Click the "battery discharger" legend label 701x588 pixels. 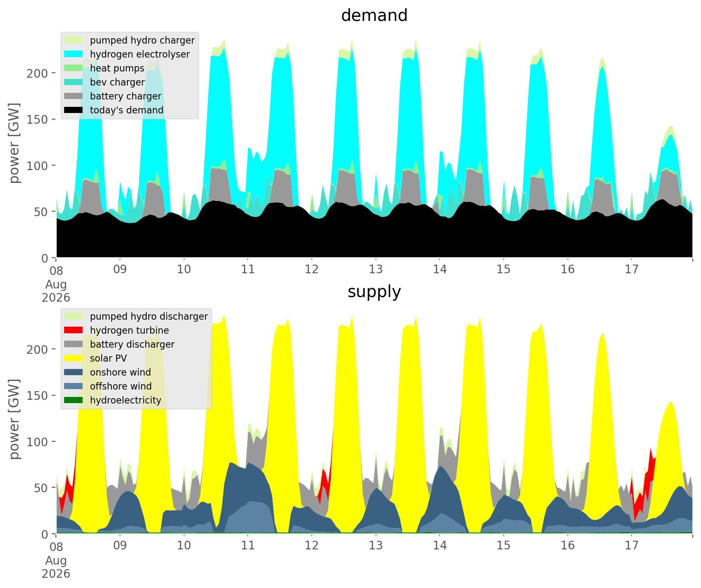click(x=132, y=345)
